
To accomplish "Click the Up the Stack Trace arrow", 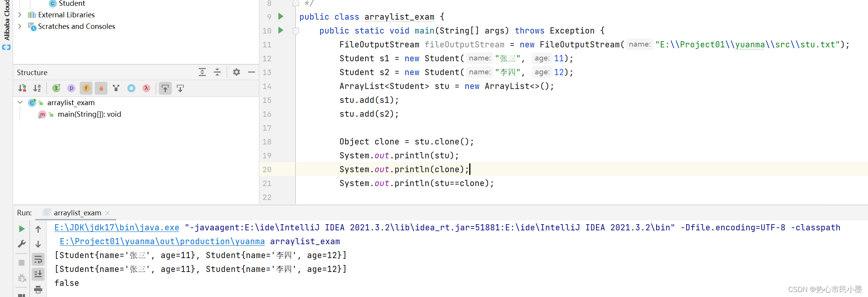I will coord(38,229).
